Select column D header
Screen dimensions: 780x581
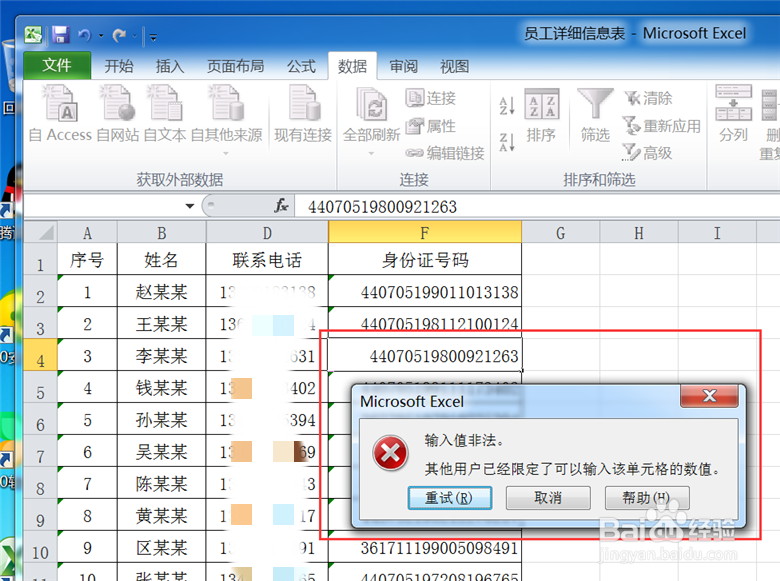267,233
